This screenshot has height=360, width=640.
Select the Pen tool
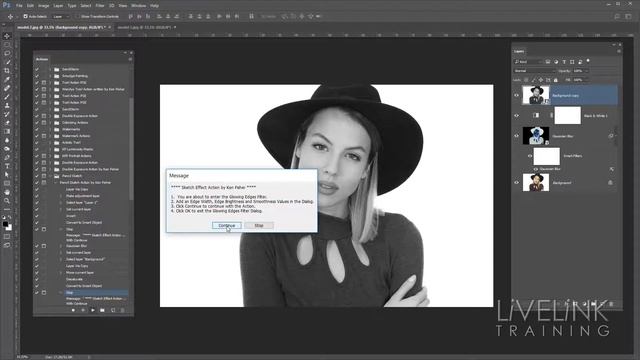[x=7, y=158]
